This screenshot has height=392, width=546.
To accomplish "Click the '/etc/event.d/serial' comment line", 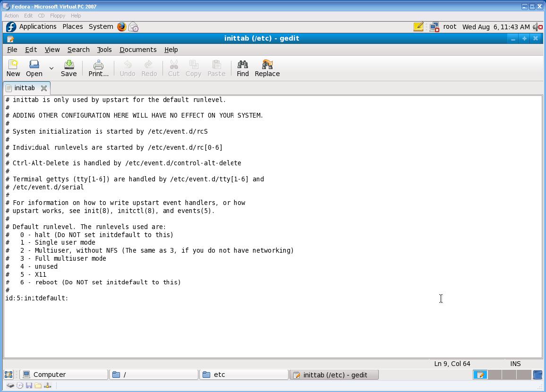I will [x=44, y=187].
